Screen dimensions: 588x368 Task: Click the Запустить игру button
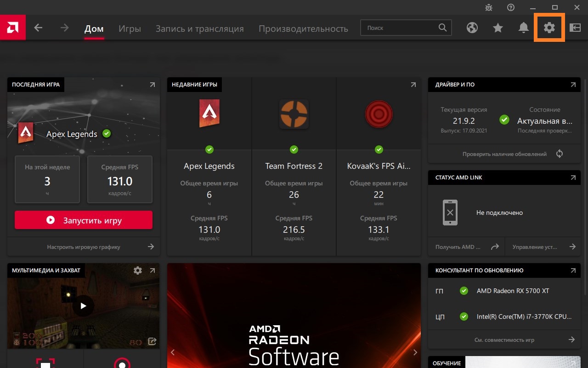[84, 220]
